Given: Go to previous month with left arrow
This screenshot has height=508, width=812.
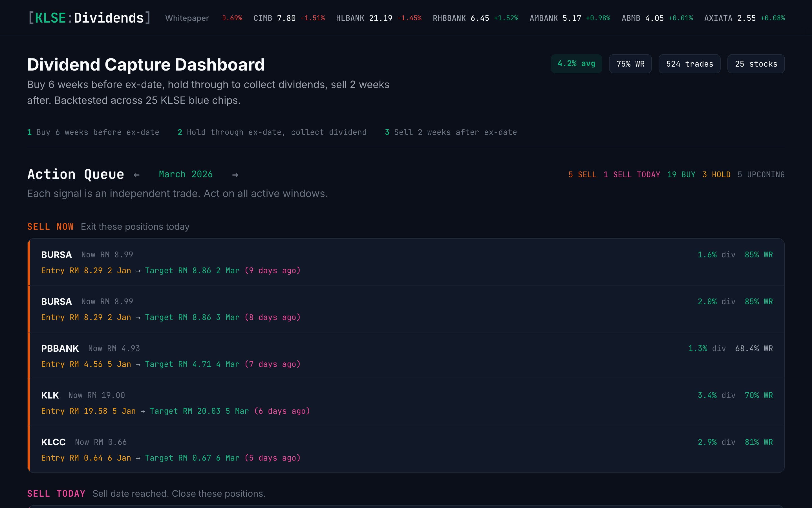Looking at the screenshot, I should tap(136, 175).
